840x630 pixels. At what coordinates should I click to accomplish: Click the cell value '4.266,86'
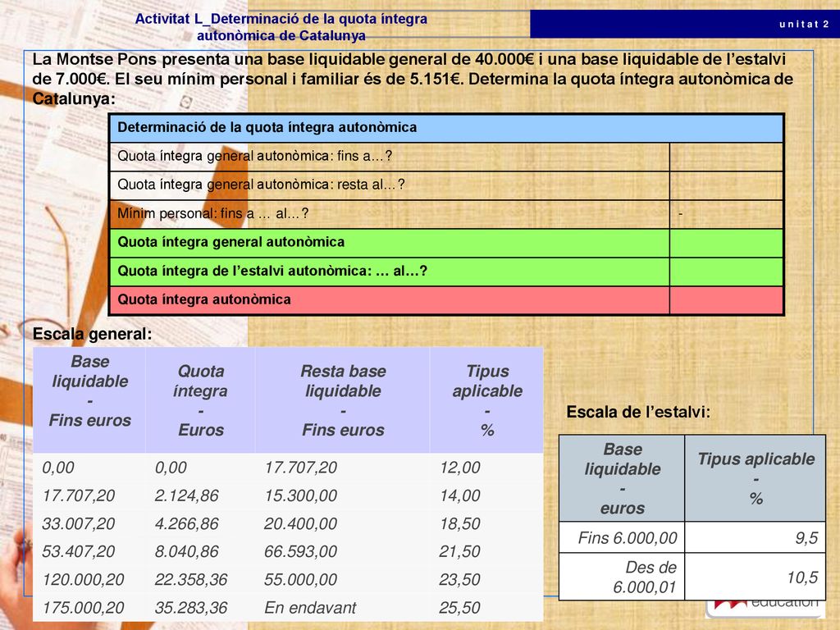tap(186, 523)
